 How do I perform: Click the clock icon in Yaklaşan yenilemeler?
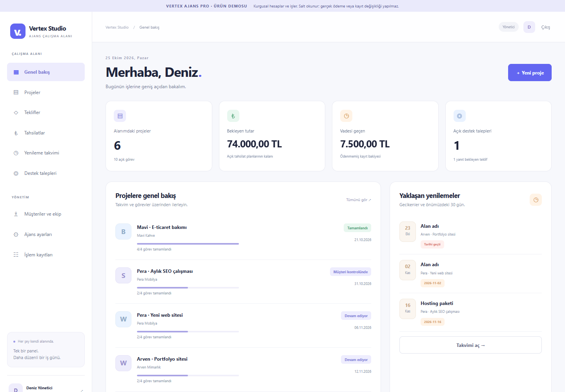(x=536, y=200)
